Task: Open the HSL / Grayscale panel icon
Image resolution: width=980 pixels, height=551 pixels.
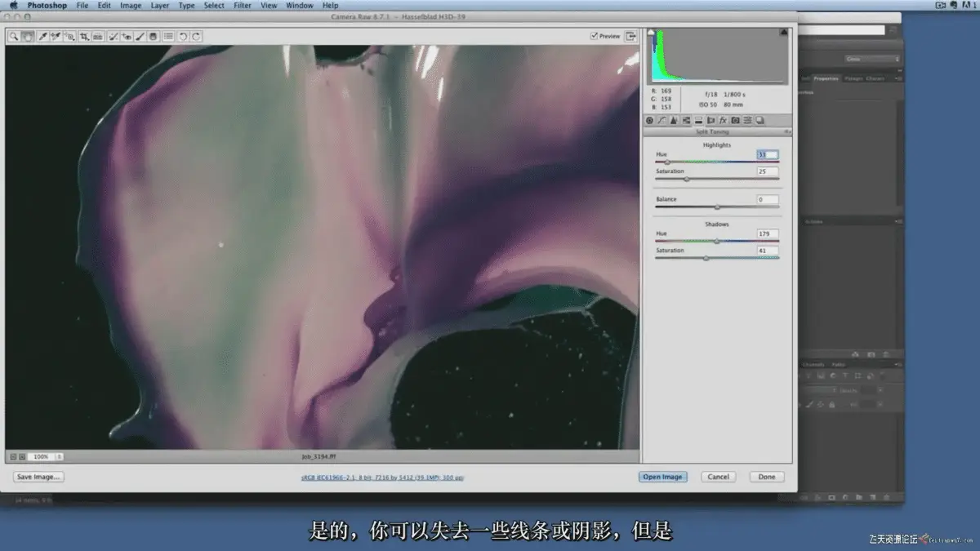Action: pyautogui.click(x=686, y=120)
